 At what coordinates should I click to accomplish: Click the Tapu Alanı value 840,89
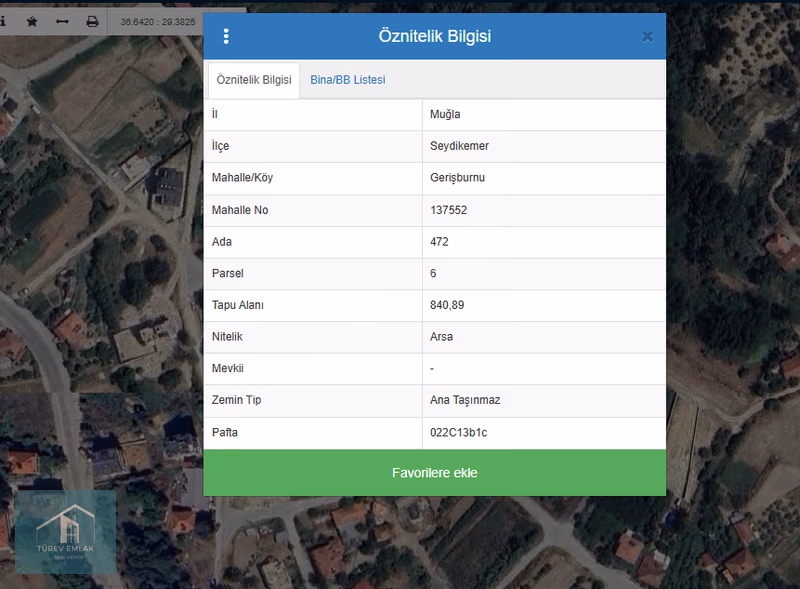click(446, 305)
